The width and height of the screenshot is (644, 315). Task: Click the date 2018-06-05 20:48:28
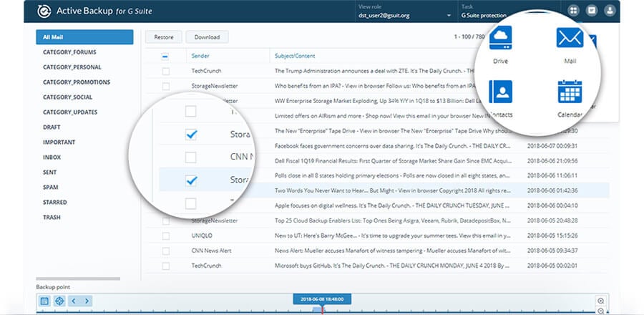click(552, 220)
